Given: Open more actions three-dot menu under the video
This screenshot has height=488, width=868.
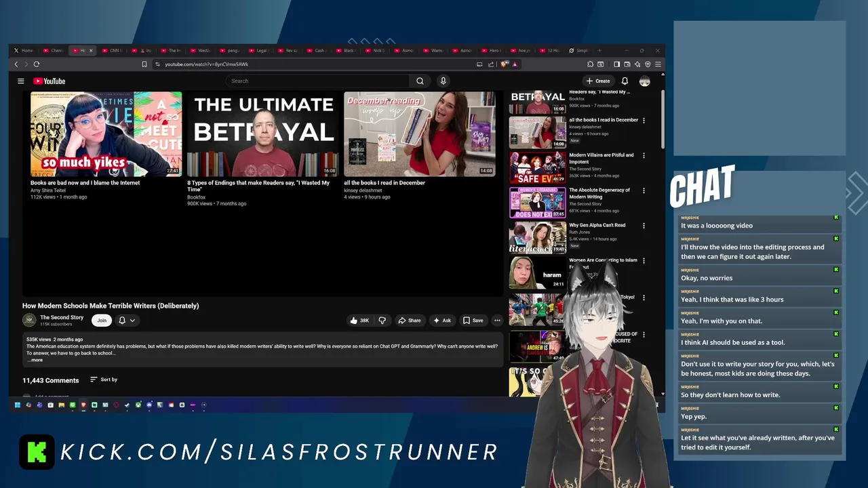Looking at the screenshot, I should (497, 321).
